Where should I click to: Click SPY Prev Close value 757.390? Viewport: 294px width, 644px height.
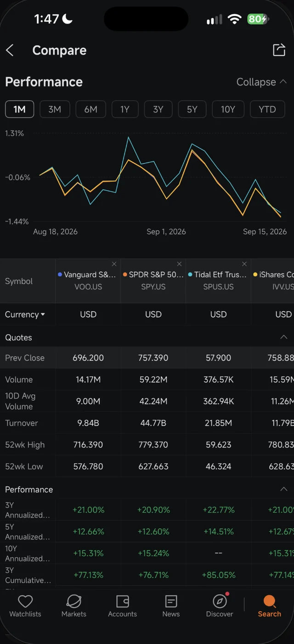pos(153,358)
